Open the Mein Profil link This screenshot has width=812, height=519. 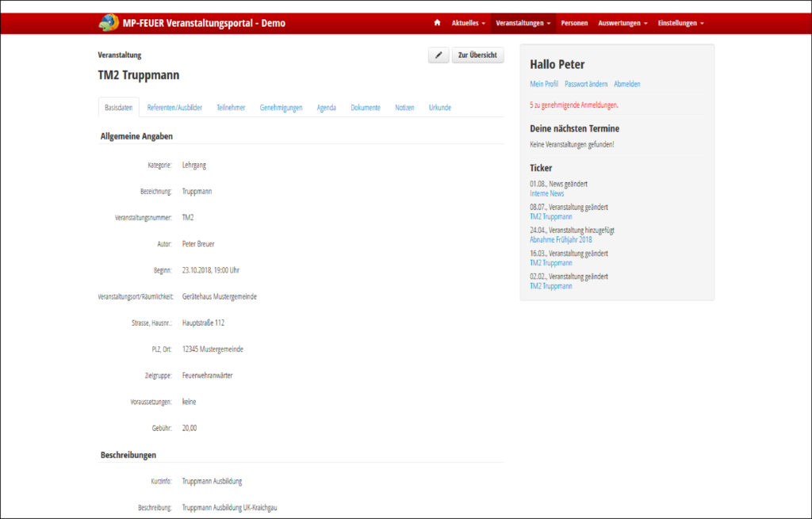(x=544, y=84)
